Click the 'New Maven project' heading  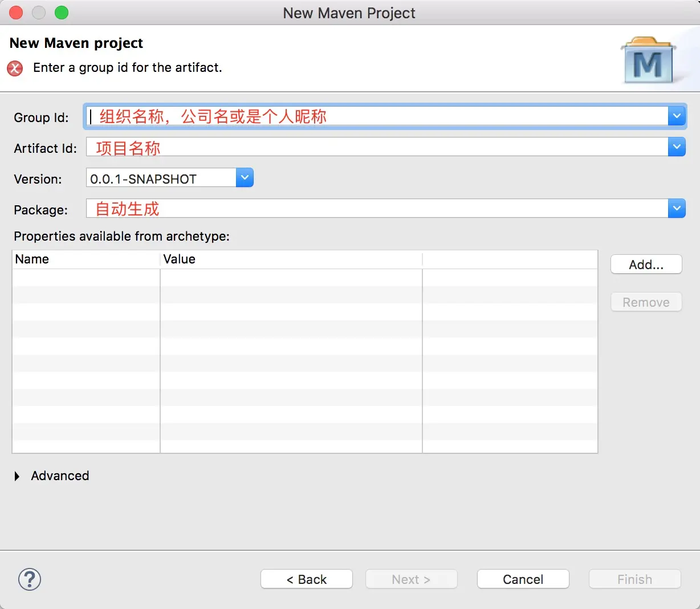pos(76,43)
